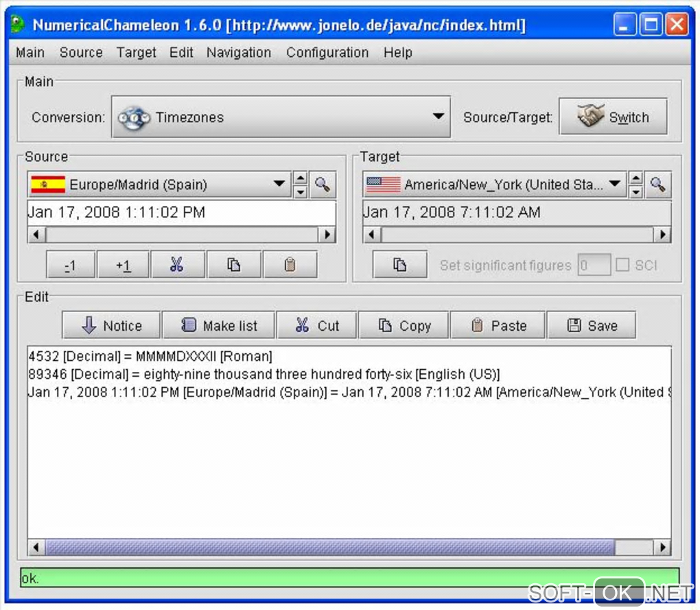The height and width of the screenshot is (610, 700).
Task: Click the Copy button in Edit
Action: (404, 325)
